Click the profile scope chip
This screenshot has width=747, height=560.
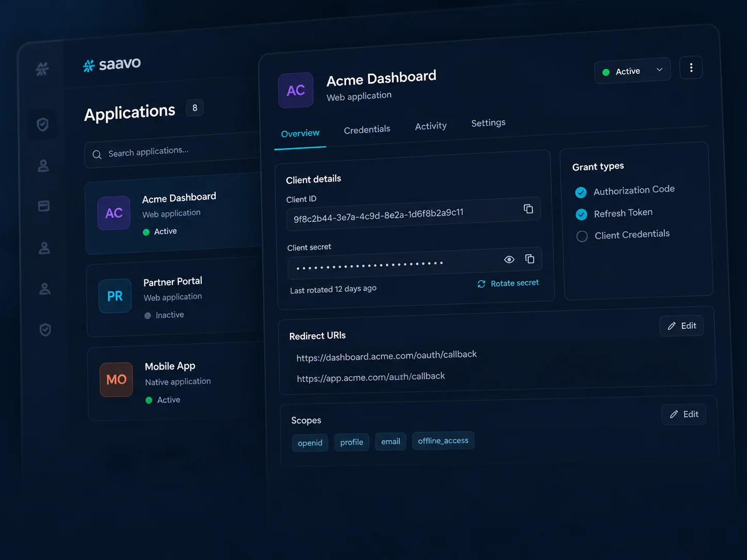[352, 442]
